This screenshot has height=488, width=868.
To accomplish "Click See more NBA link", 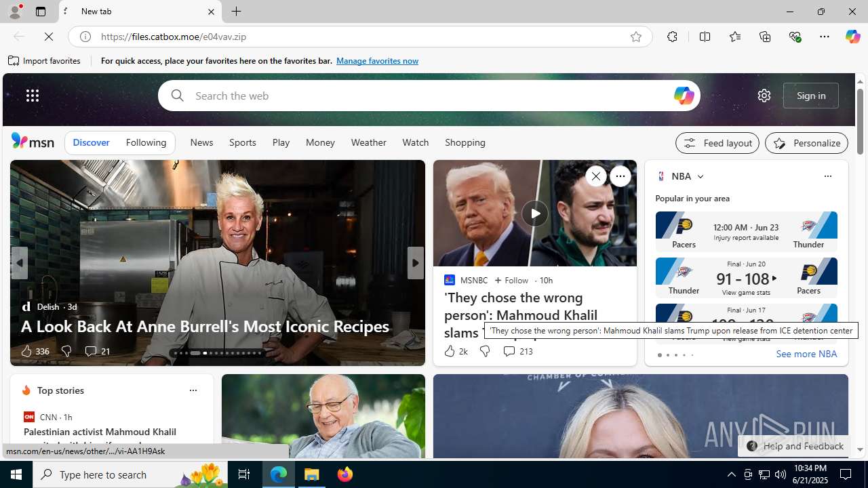I will pyautogui.click(x=806, y=354).
